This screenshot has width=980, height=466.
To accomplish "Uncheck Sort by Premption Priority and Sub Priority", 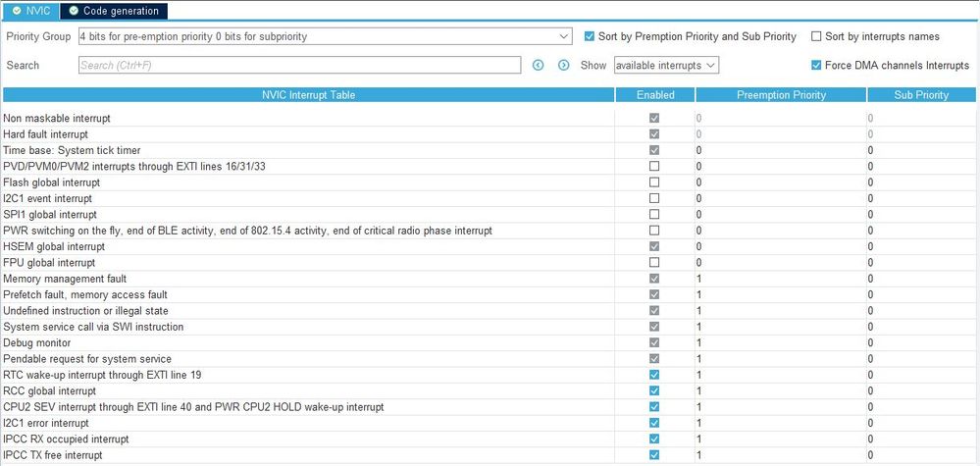I will tap(589, 36).
